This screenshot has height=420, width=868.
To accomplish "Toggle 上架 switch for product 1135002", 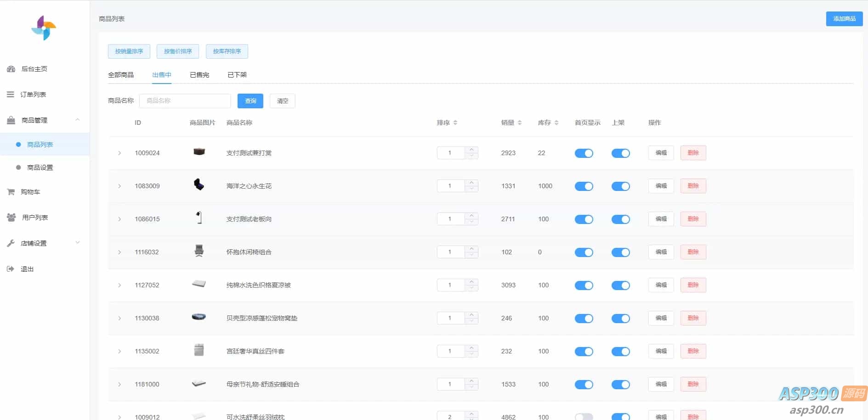I will [x=621, y=352].
